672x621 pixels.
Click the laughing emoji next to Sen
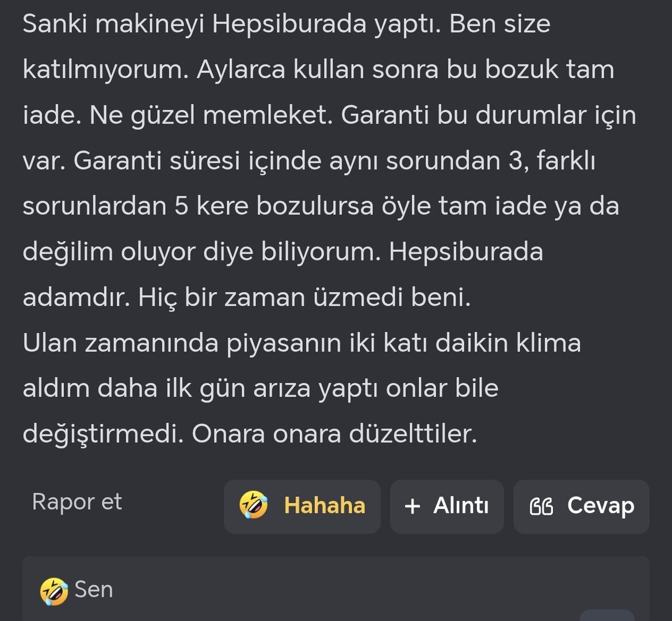pyautogui.click(x=54, y=591)
